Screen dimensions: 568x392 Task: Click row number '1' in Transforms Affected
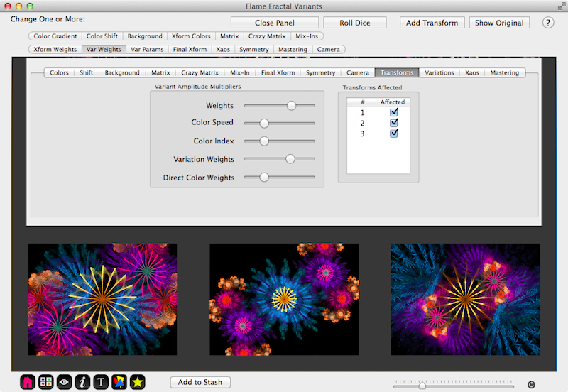coord(362,113)
